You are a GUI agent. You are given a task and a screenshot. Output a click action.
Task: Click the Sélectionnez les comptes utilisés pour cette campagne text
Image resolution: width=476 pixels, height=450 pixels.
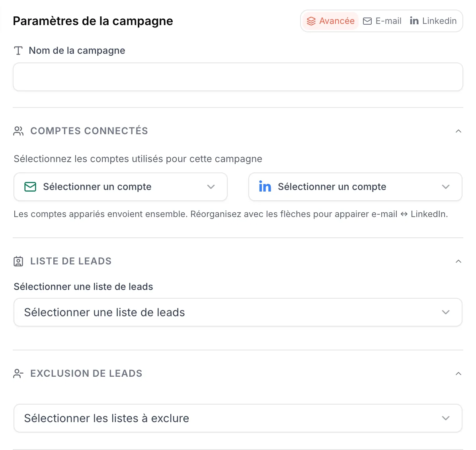(138, 159)
